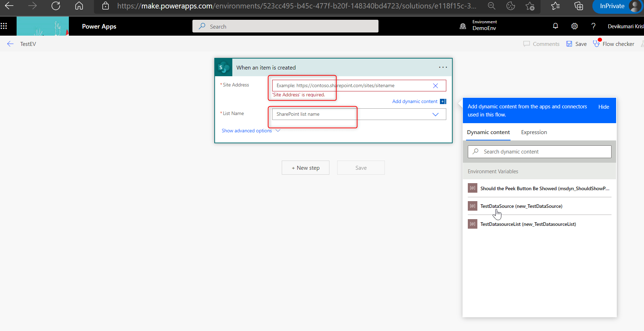Open browser collections icon
Viewport: 644px width, 331px height.
[x=579, y=6]
